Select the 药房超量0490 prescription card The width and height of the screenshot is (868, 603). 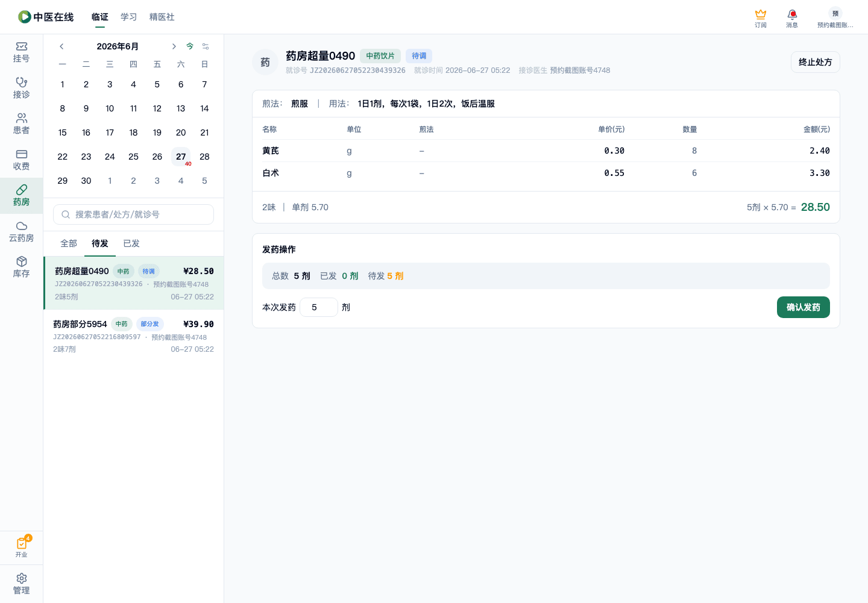[x=133, y=283]
